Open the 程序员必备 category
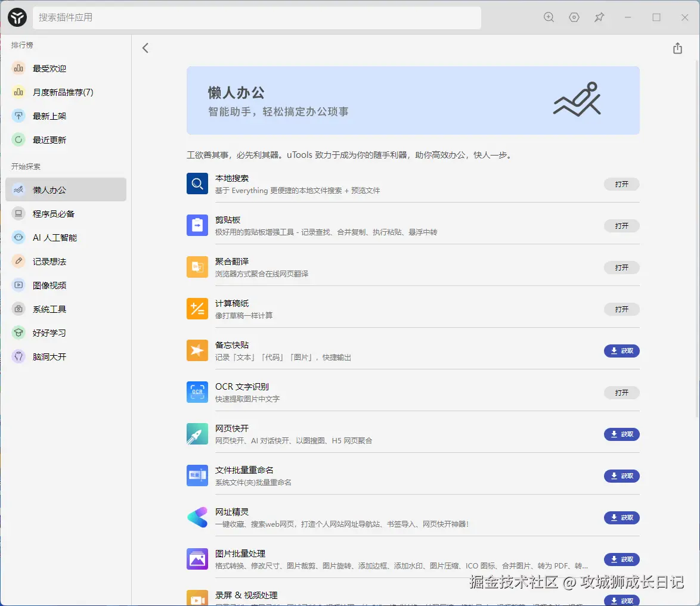 tap(66, 214)
